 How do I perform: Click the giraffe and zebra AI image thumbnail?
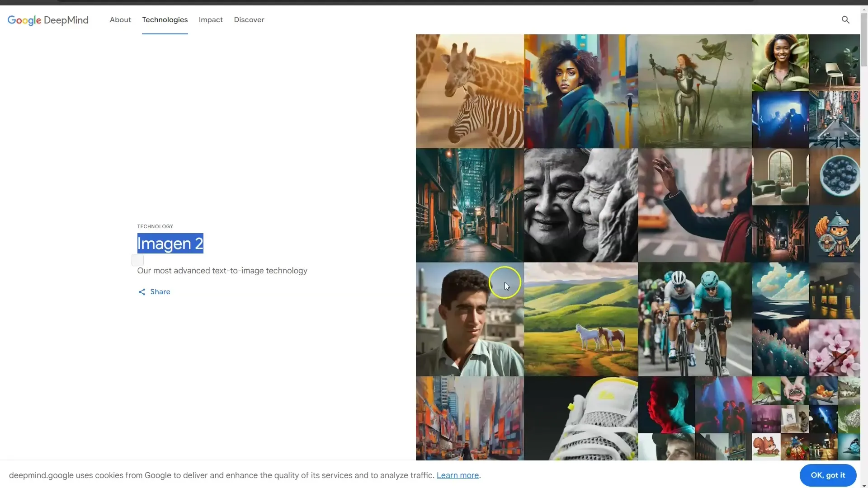pos(469,91)
